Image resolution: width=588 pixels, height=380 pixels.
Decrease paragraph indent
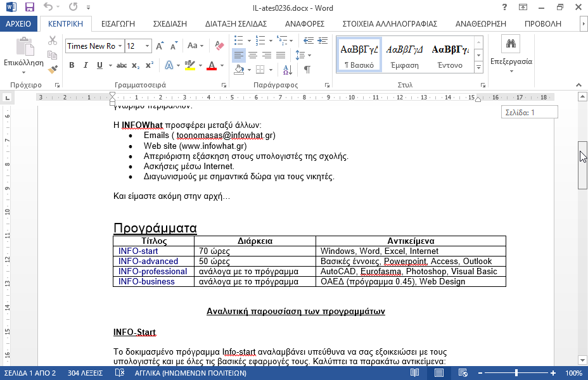(308, 41)
